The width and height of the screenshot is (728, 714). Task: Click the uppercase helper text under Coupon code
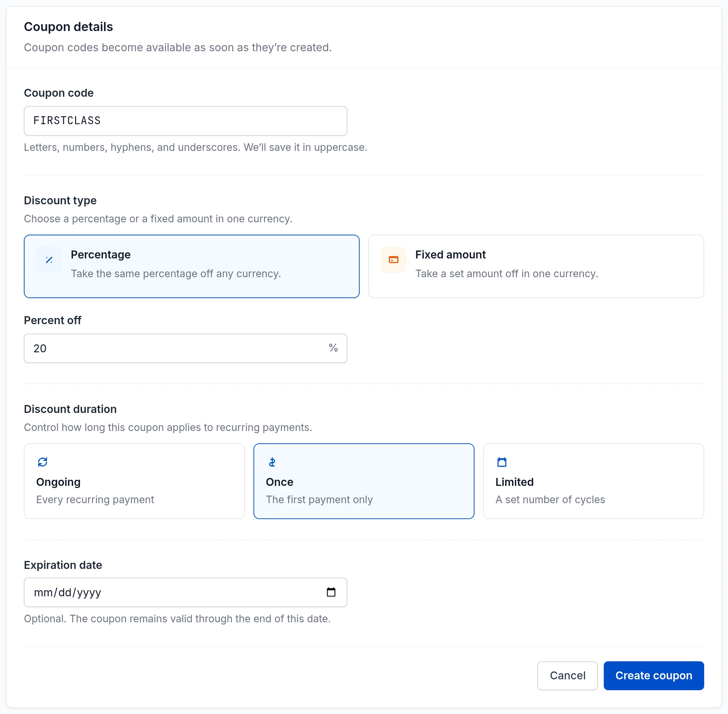tap(196, 147)
